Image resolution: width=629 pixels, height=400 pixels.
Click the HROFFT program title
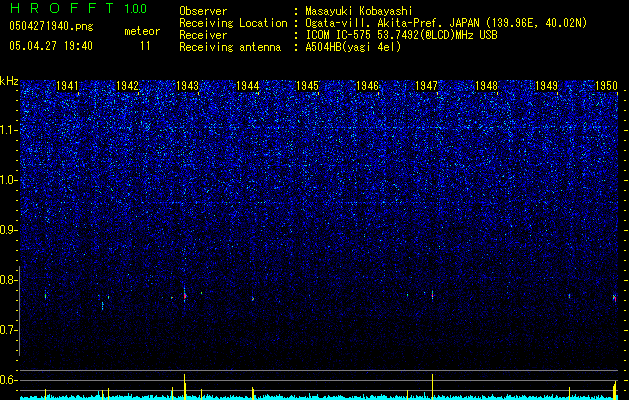point(61,8)
